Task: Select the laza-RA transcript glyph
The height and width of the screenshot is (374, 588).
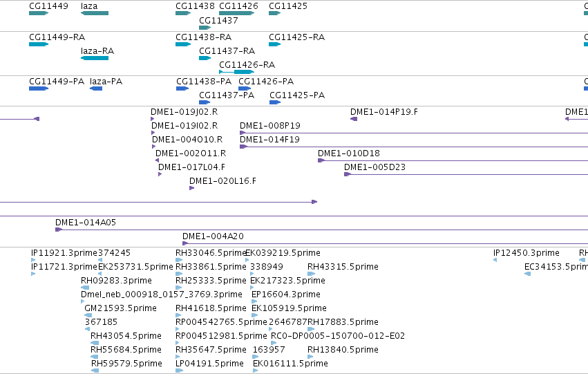Action: [x=95, y=58]
